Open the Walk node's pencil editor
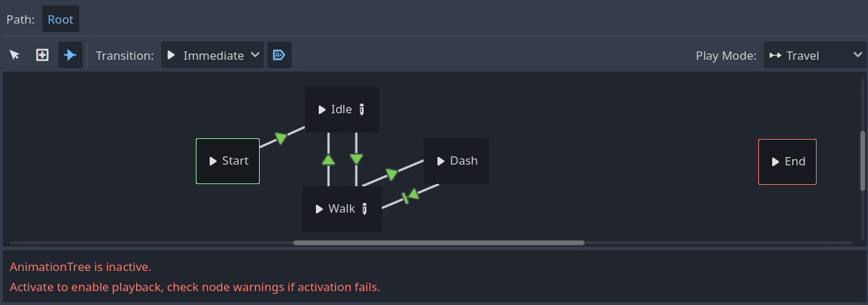This screenshot has height=305, width=868. pos(365,209)
